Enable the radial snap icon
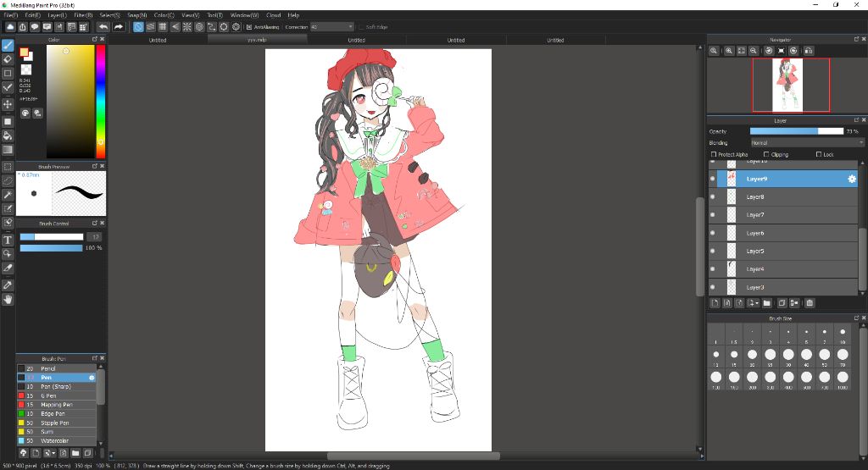This screenshot has width=868, height=470. coord(187,26)
